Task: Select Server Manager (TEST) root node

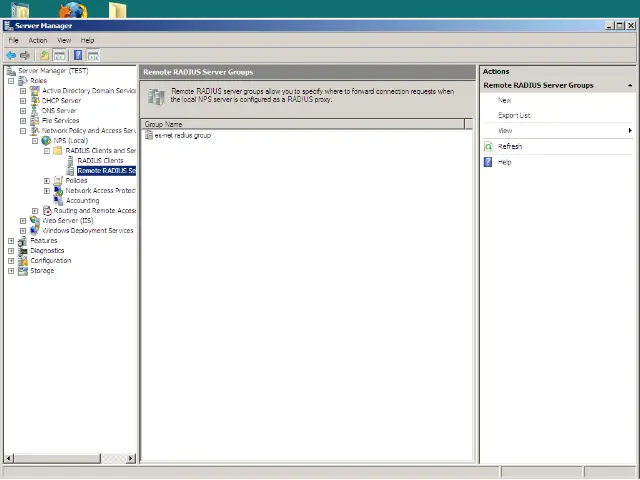Action: coord(53,71)
